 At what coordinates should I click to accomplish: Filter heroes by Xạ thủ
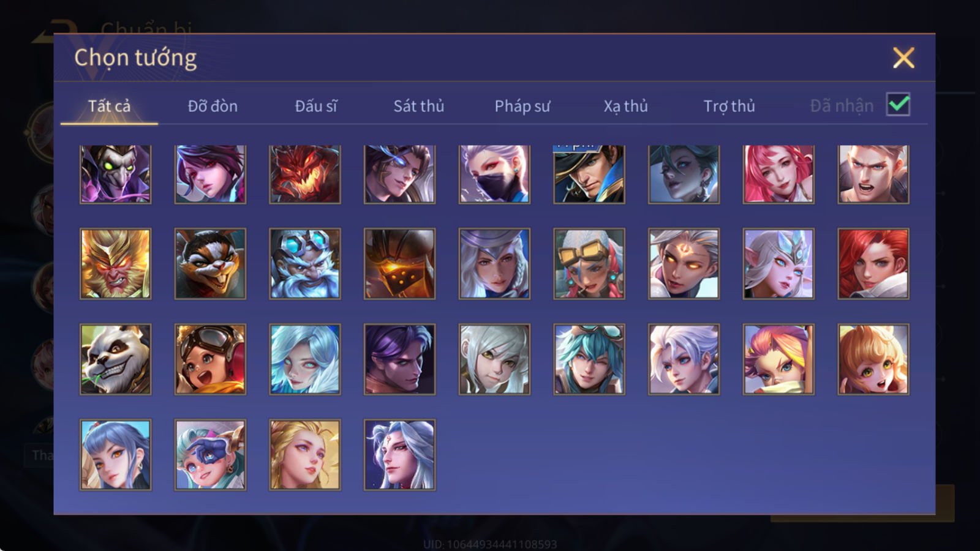click(625, 106)
